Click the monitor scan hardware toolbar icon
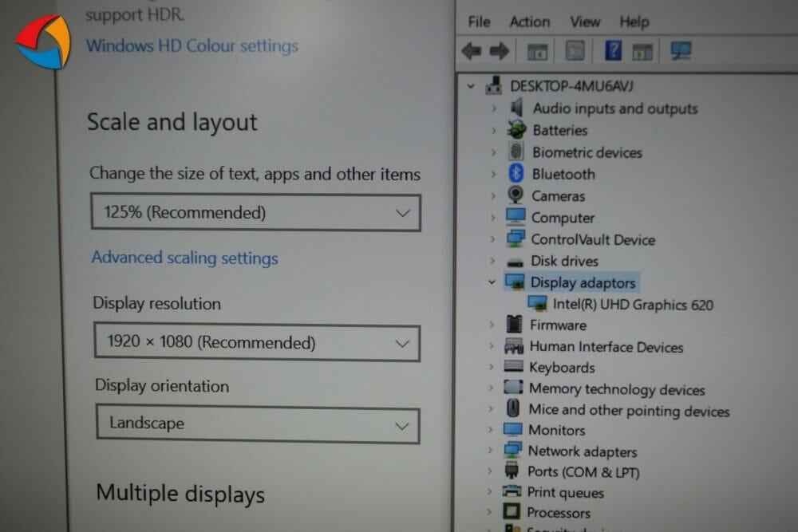Image resolution: width=798 pixels, height=532 pixels. click(681, 51)
